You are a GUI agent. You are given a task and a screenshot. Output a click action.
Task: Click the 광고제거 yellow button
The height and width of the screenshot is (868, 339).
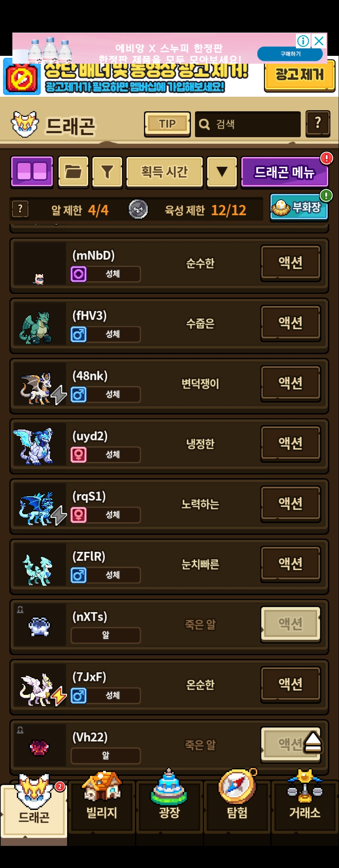(x=299, y=75)
